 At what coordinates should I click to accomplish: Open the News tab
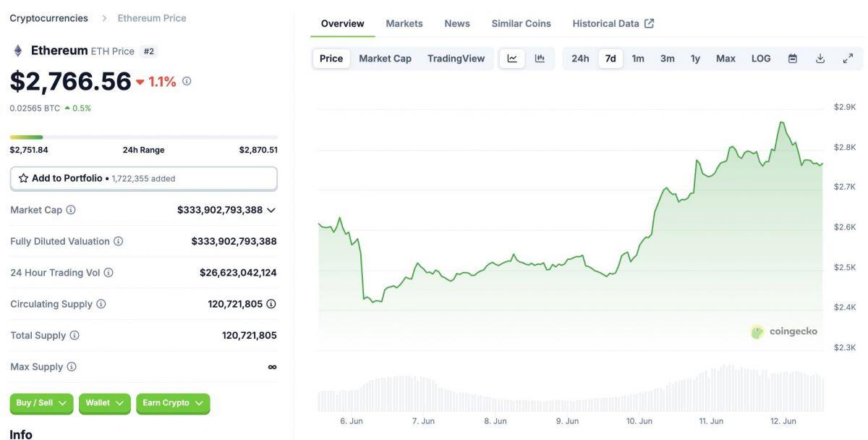coord(457,23)
